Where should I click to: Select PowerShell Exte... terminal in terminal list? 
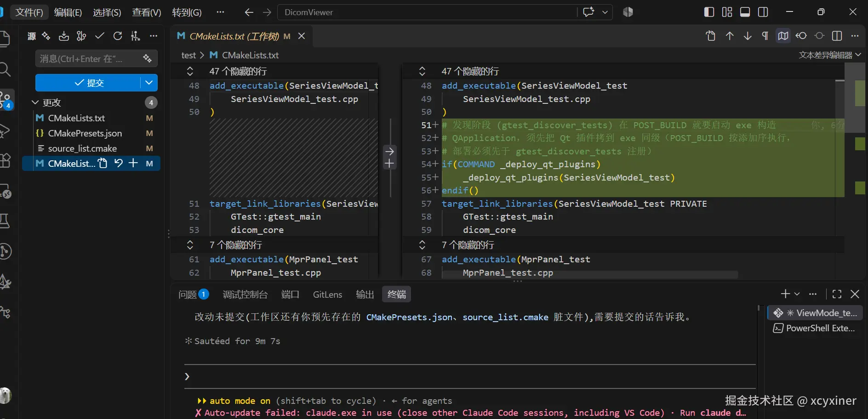[814, 328]
